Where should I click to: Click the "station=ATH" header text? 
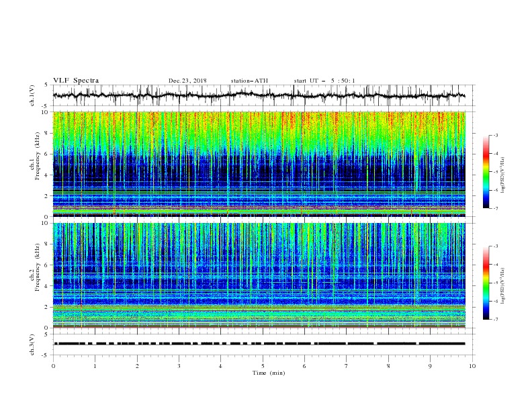click(x=249, y=81)
